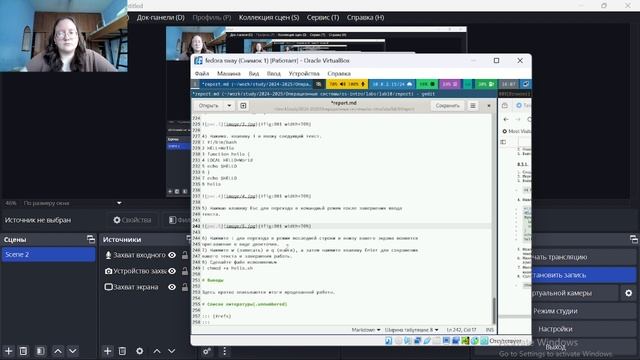This screenshot has height=360, width=640.
Task: Click 'Настройки' button in Controls
Action: 584,329
